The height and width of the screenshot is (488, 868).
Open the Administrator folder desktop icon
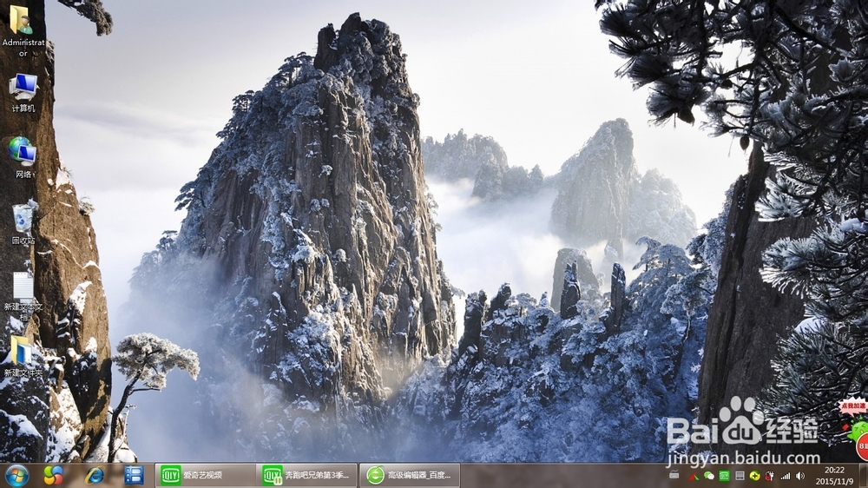pyautogui.click(x=23, y=31)
